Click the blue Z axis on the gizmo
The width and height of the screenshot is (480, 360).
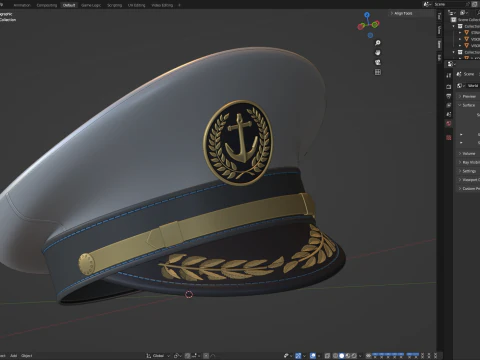pos(367,15)
